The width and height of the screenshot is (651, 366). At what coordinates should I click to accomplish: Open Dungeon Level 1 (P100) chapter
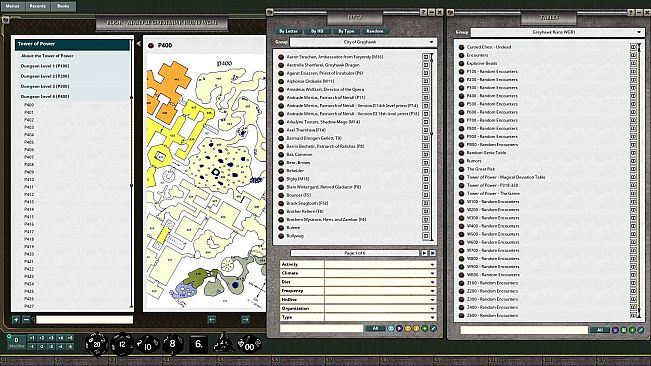coord(45,66)
